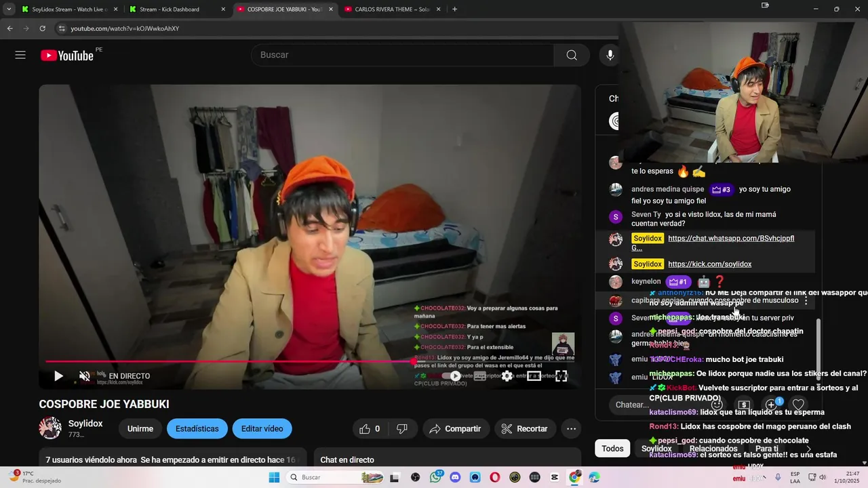Screen dimensions: 868x488
Task: Open system tray volume control
Action: point(823,477)
